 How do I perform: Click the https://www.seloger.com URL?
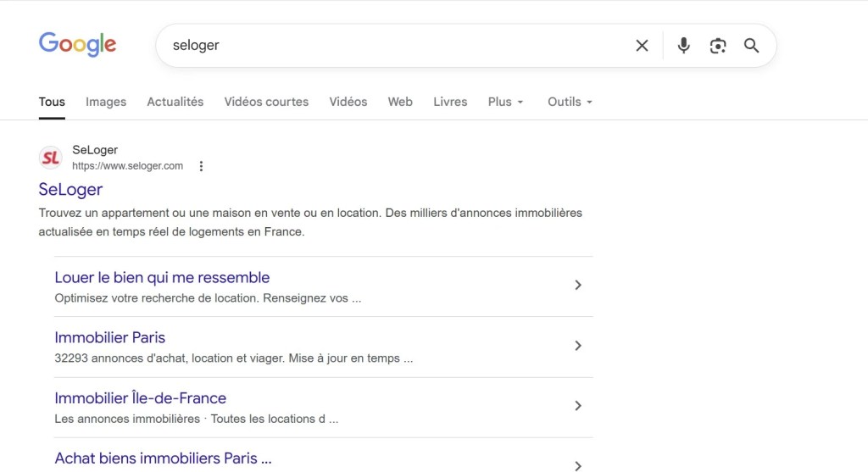pyautogui.click(x=127, y=166)
